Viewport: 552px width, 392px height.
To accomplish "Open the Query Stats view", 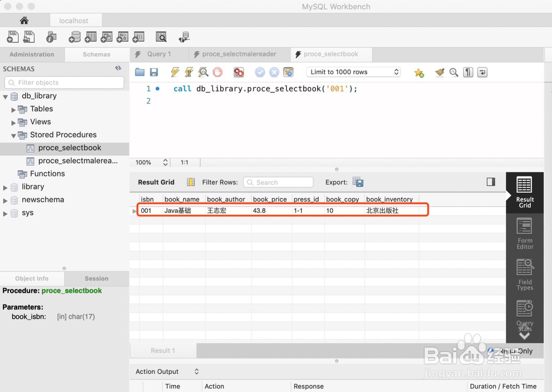I will (525, 316).
